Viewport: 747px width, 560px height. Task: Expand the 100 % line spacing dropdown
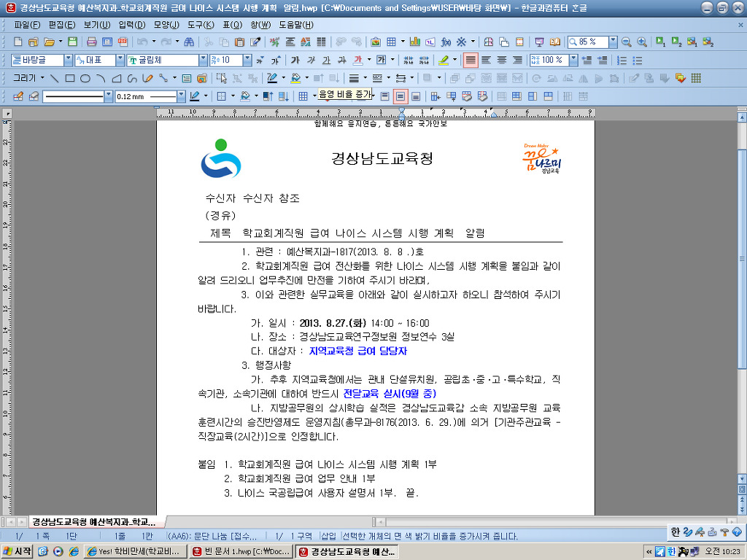click(573, 60)
